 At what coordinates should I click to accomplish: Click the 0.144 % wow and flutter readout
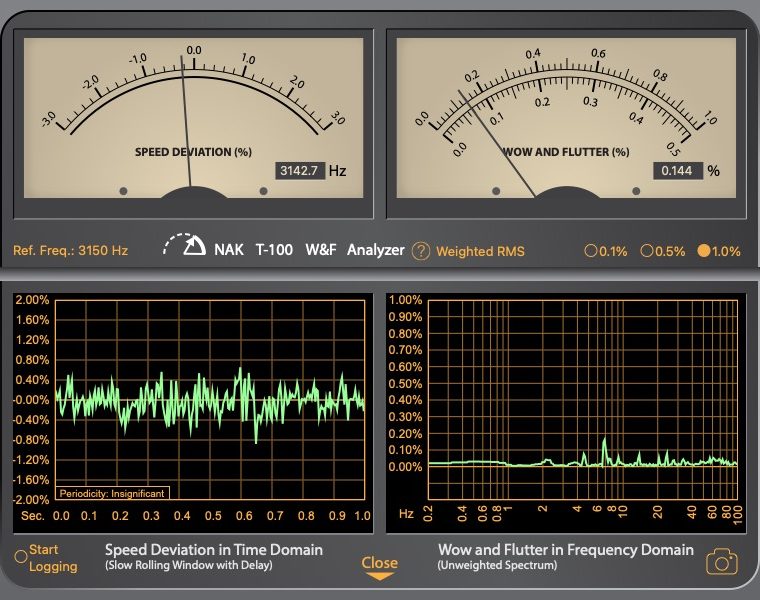tap(677, 171)
